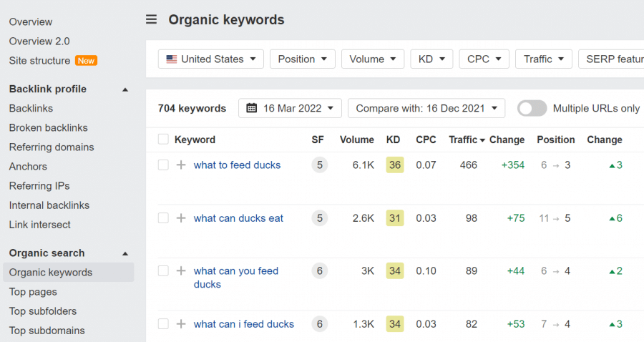Check the select-all checkbox in the table header

coord(163,140)
